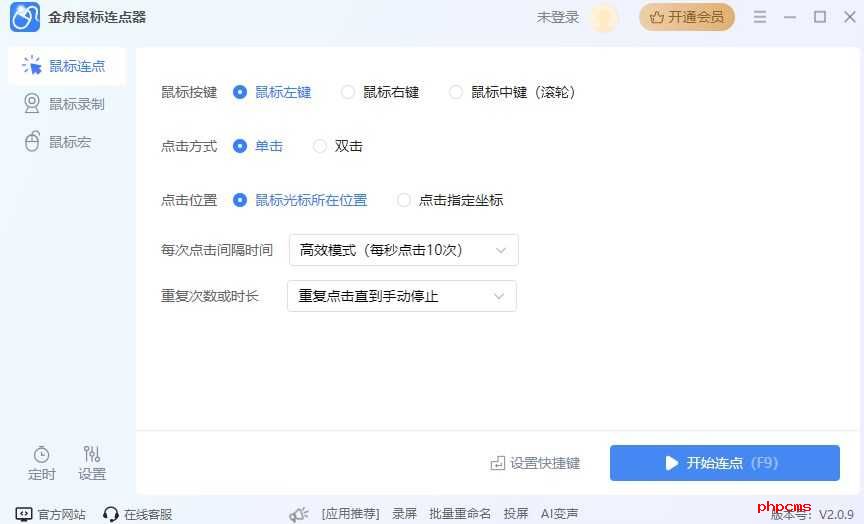This screenshot has width=864, height=524.
Task: Click 设置快捷键 link
Action: 535,463
